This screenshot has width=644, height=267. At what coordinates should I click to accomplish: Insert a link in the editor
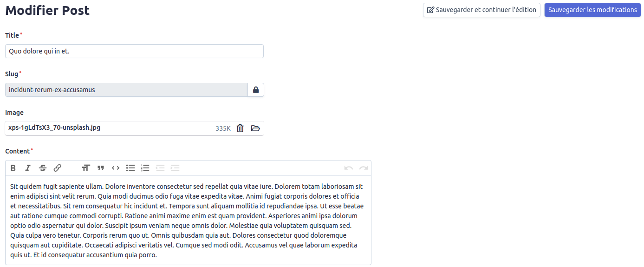[58, 168]
